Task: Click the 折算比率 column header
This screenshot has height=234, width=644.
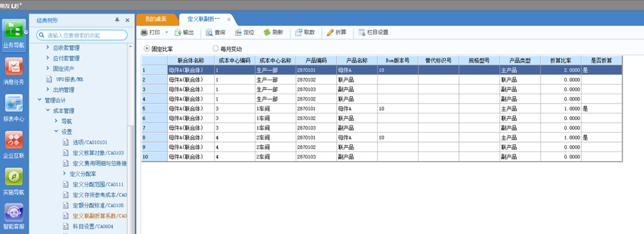Action: (561, 61)
